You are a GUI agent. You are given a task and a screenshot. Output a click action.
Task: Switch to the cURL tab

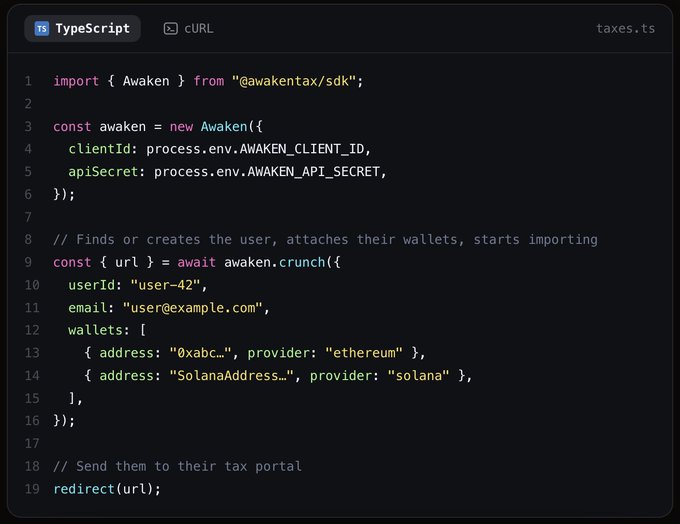tap(189, 29)
